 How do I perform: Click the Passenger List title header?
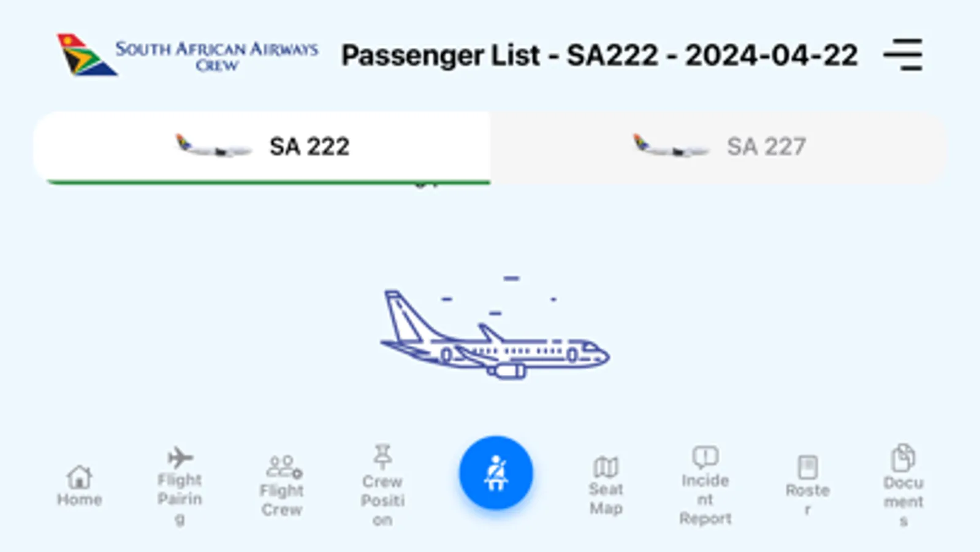(x=599, y=55)
